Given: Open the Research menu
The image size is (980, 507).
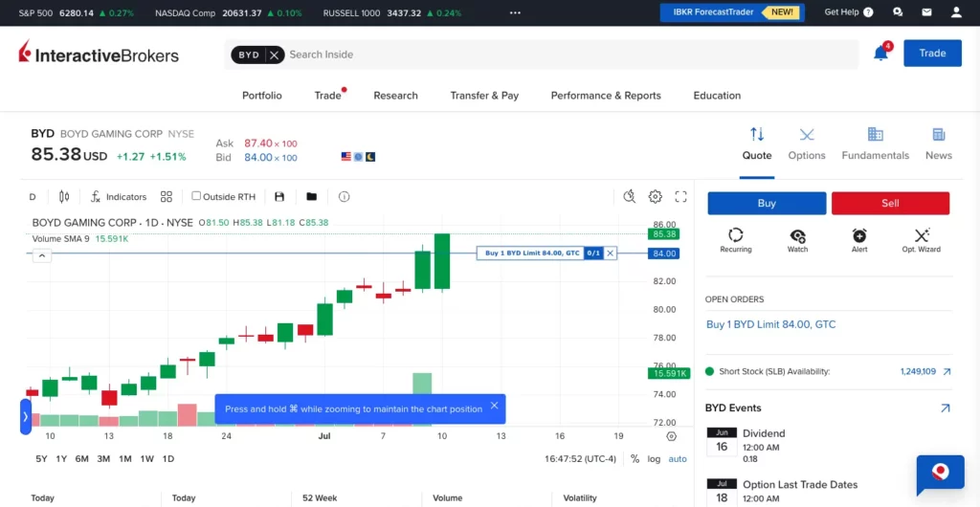Looking at the screenshot, I should coord(395,96).
